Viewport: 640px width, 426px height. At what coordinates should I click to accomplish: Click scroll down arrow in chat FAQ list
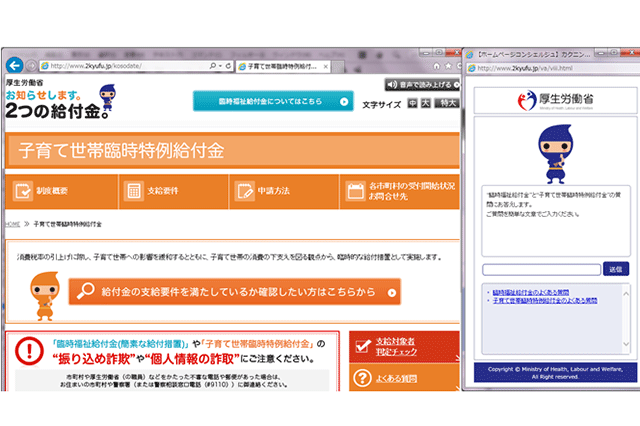pyautogui.click(x=626, y=344)
